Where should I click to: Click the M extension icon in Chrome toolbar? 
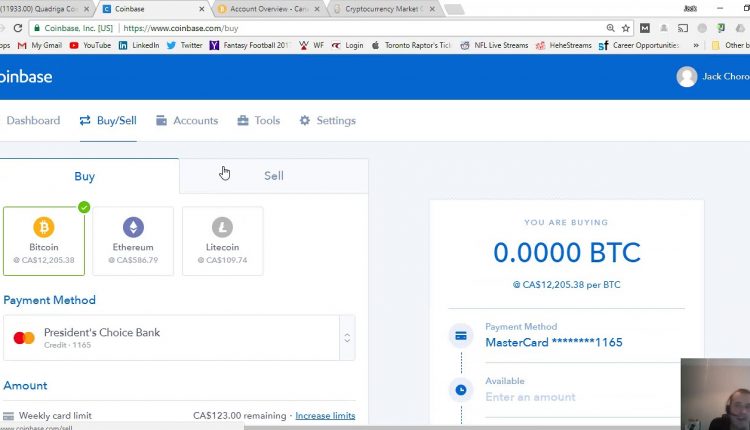(x=645, y=28)
